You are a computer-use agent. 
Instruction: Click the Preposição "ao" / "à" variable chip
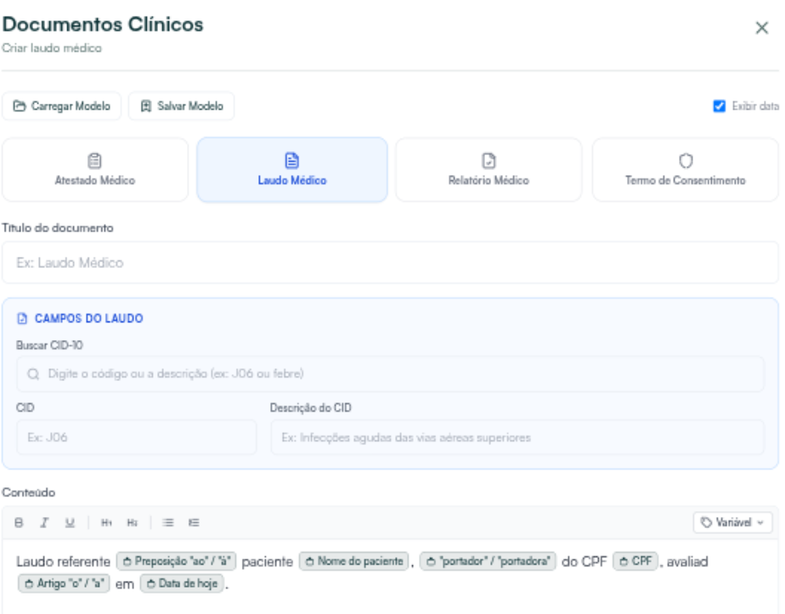176,561
